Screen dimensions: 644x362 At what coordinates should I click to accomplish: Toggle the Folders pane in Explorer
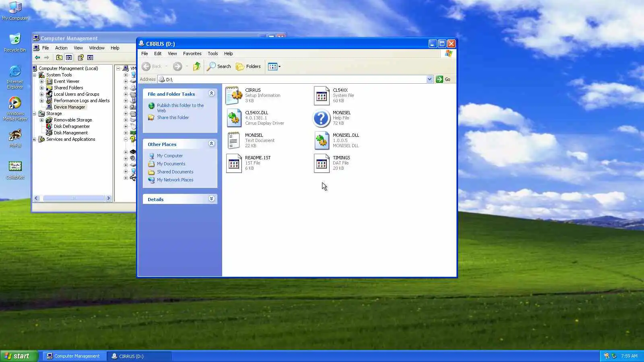pyautogui.click(x=248, y=66)
